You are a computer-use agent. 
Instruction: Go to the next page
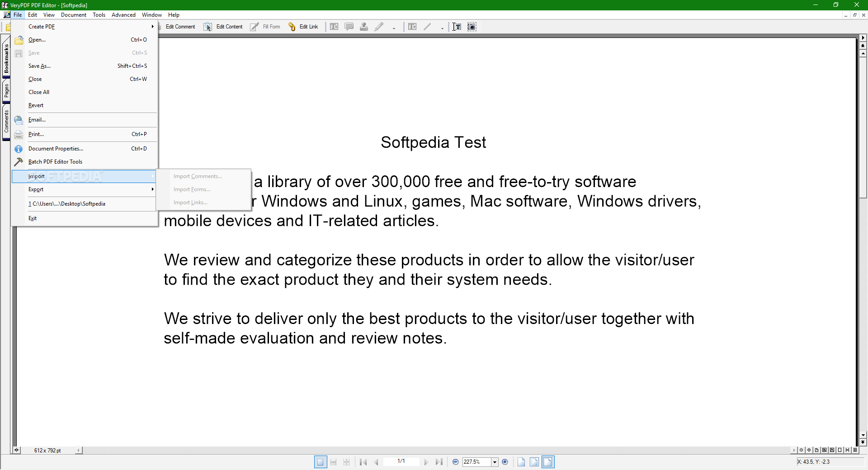click(426, 462)
